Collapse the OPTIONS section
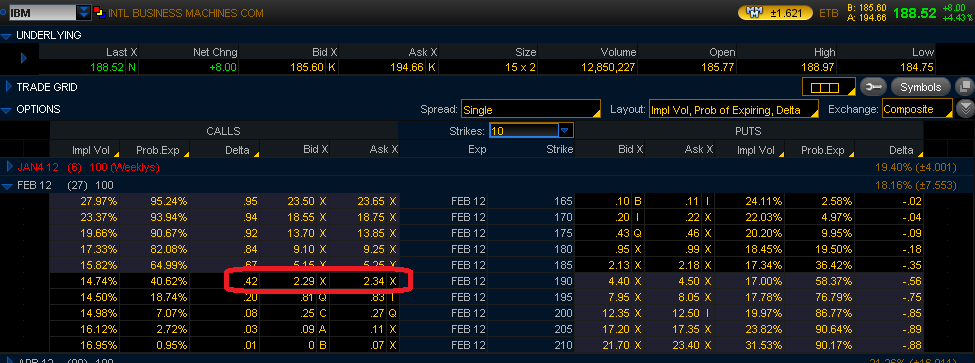Image resolution: width=975 pixels, height=363 pixels. pyautogui.click(x=6, y=110)
